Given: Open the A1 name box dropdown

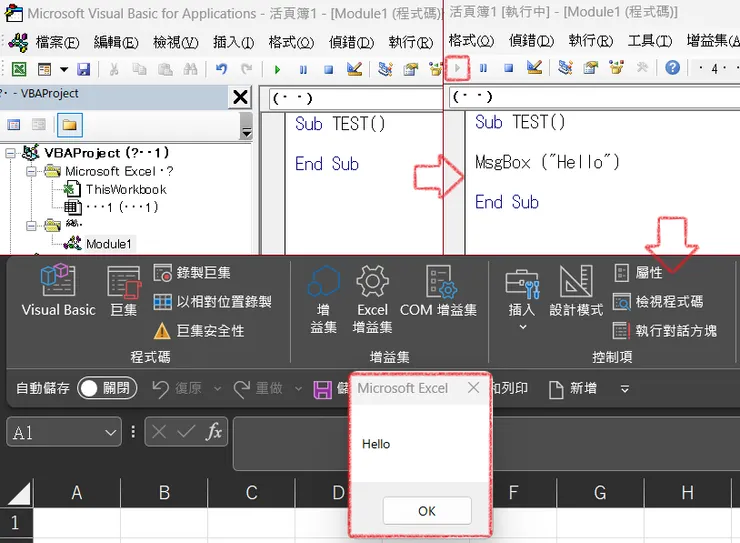Looking at the screenshot, I should coord(110,432).
